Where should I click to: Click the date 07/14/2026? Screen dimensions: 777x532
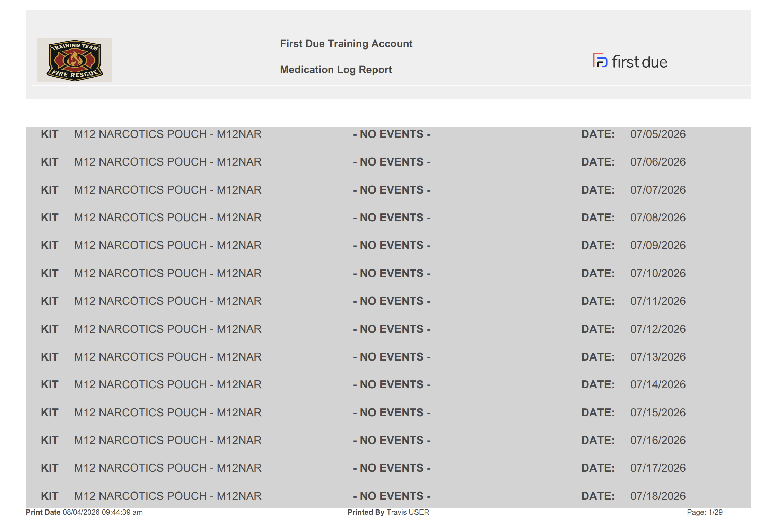click(x=658, y=384)
